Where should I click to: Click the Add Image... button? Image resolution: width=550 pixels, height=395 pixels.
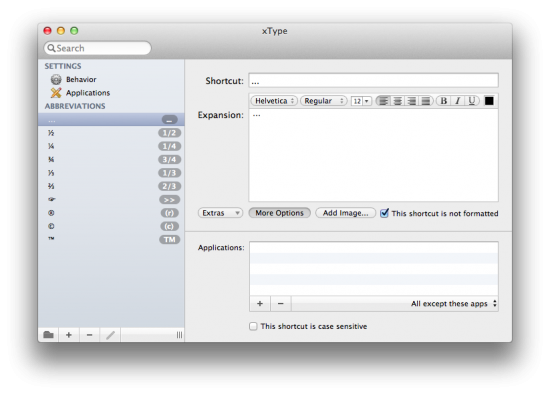click(x=346, y=213)
